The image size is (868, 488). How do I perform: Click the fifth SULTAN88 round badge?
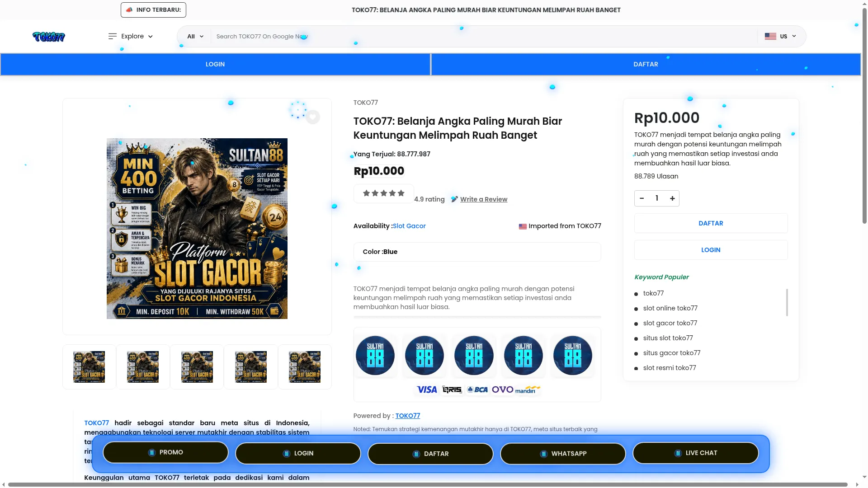573,356
